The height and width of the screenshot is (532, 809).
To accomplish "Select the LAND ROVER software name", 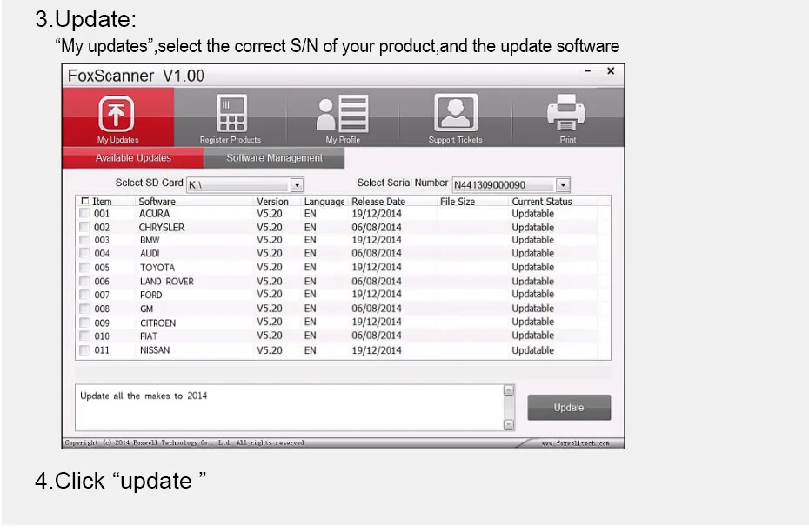I will [x=167, y=282].
